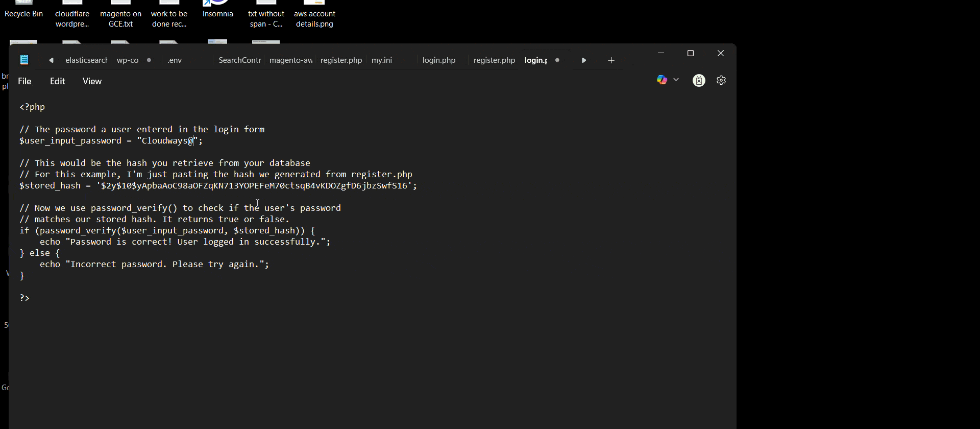Open Notepad settings via the gear icon
This screenshot has width=980, height=429.
(721, 80)
